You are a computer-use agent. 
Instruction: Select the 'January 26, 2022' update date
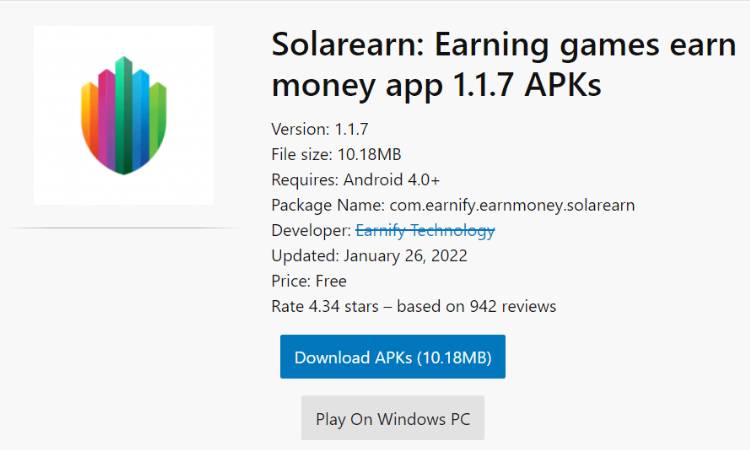pos(405,256)
